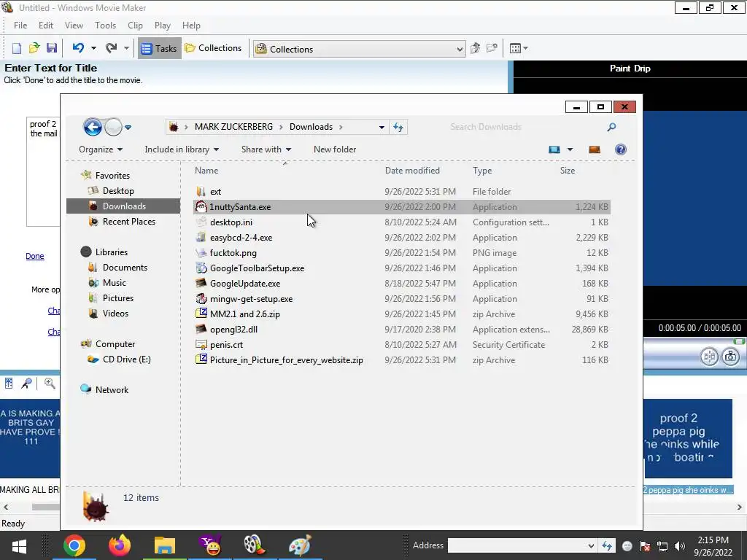
Task: Open the Edit menu
Action: pos(46,26)
